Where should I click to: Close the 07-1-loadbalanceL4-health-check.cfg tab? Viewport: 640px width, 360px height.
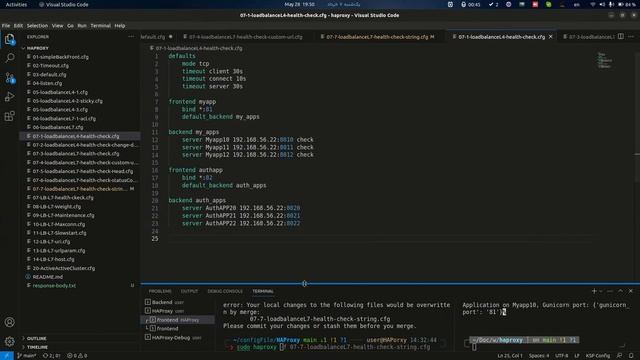[x=551, y=37]
